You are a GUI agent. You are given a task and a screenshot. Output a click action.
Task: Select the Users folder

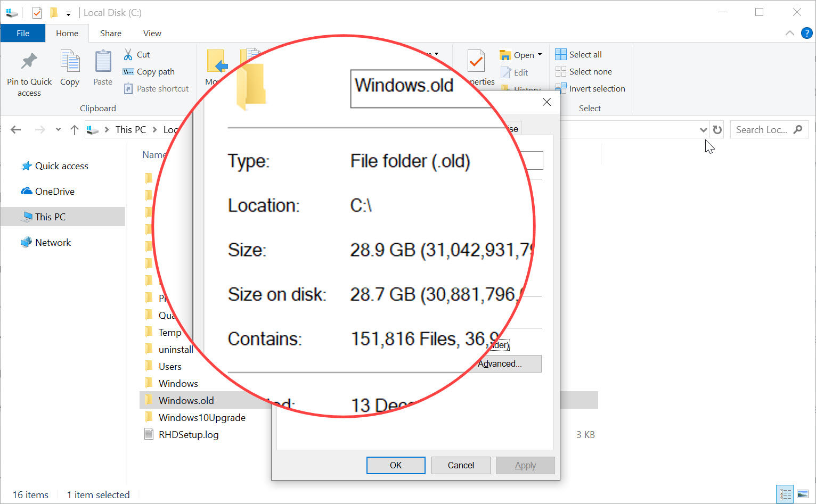pos(170,367)
